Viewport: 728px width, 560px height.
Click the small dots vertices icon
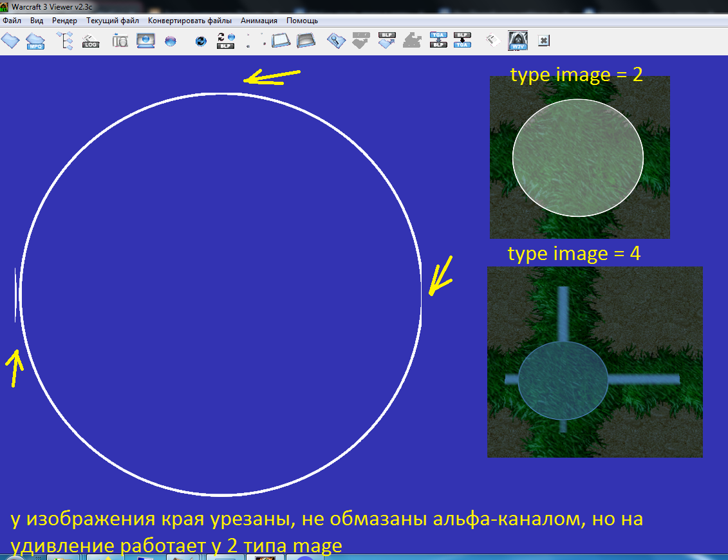click(x=256, y=41)
